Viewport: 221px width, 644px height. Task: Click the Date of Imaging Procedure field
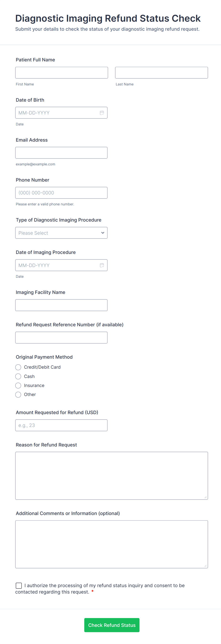click(x=58, y=265)
